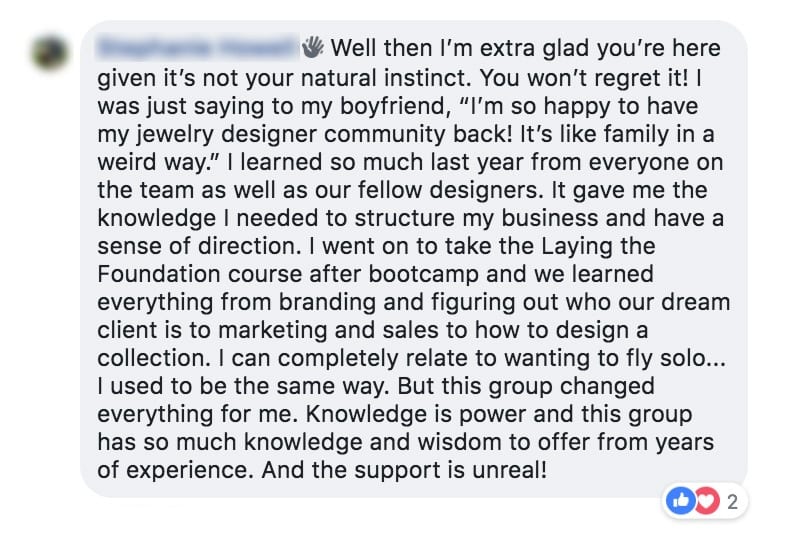The image size is (800, 534).
Task: Click the sentence "And the support is unreal!"
Action: coord(404,470)
